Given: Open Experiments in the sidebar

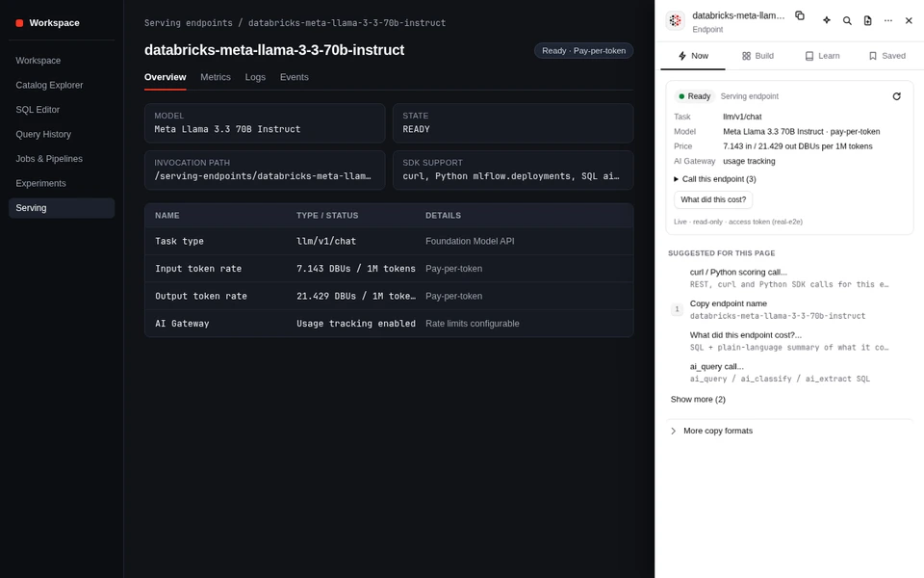Looking at the screenshot, I should pos(62,183).
